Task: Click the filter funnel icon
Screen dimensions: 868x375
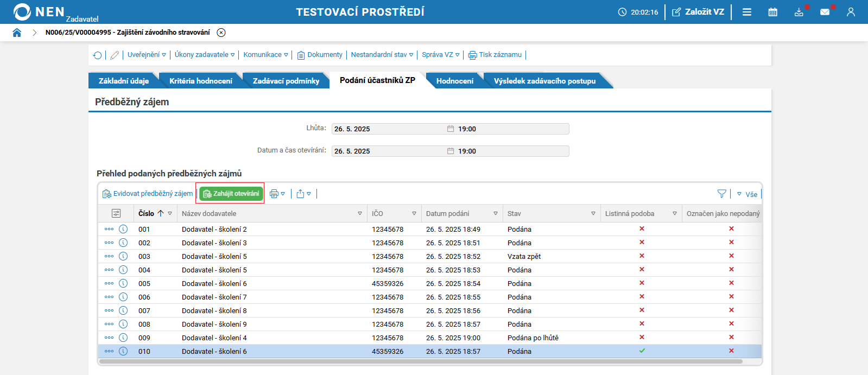Action: 721,194
